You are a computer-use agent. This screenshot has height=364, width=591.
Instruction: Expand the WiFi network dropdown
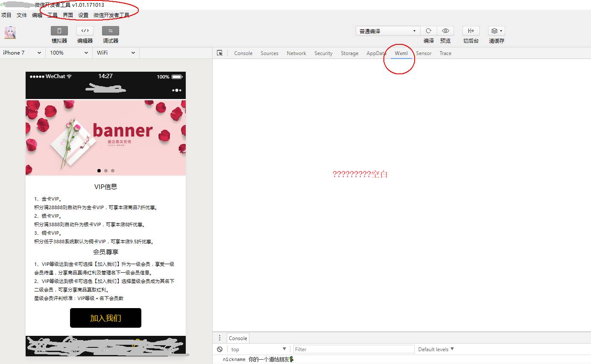[116, 53]
